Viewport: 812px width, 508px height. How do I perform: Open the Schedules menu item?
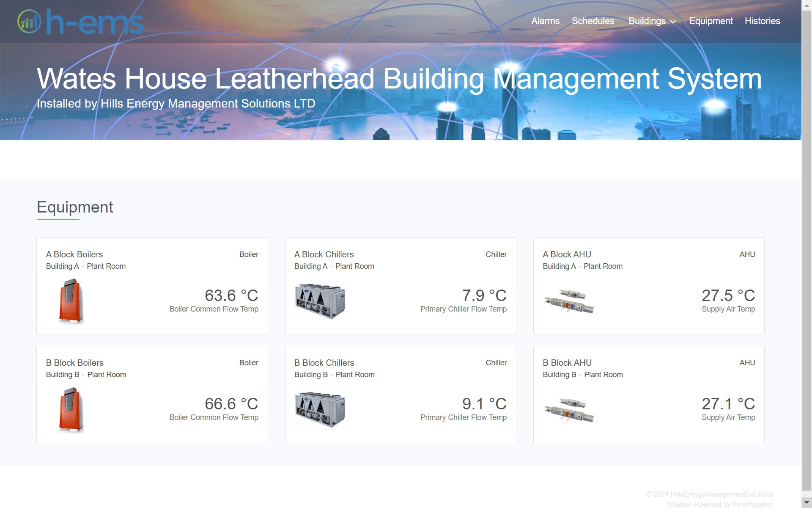pyautogui.click(x=593, y=21)
